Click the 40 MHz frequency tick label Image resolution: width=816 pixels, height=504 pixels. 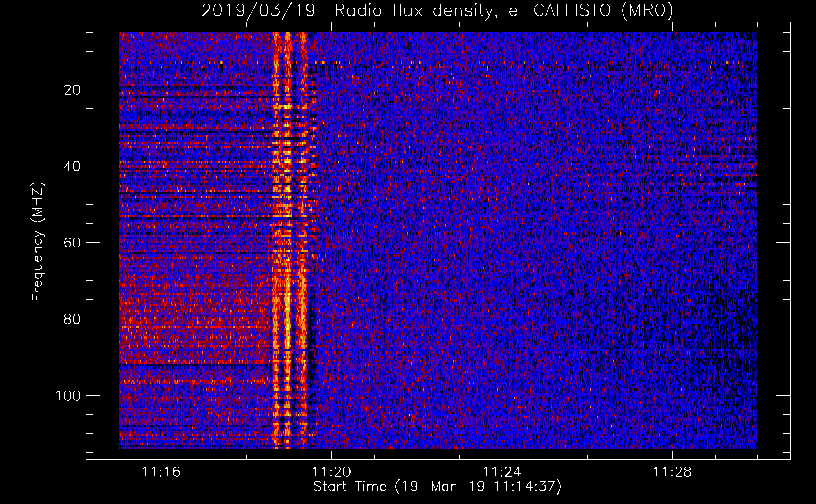click(x=72, y=166)
